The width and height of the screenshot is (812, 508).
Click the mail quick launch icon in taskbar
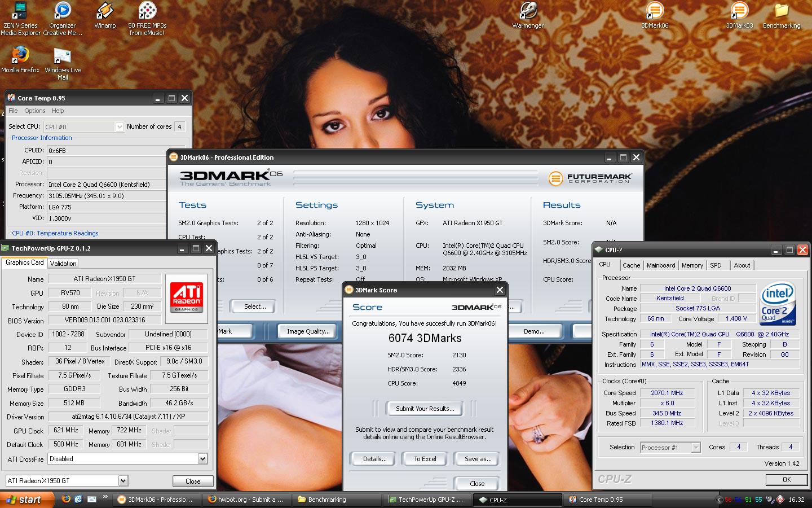[x=91, y=499]
